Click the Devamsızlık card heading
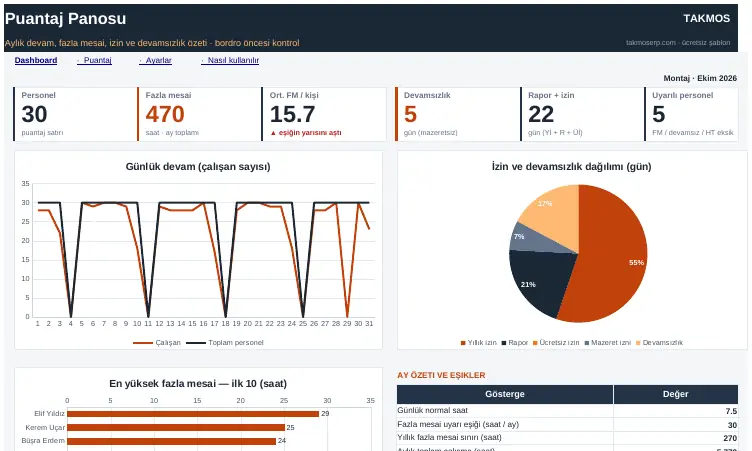This screenshot has height=451, width=752. point(427,95)
